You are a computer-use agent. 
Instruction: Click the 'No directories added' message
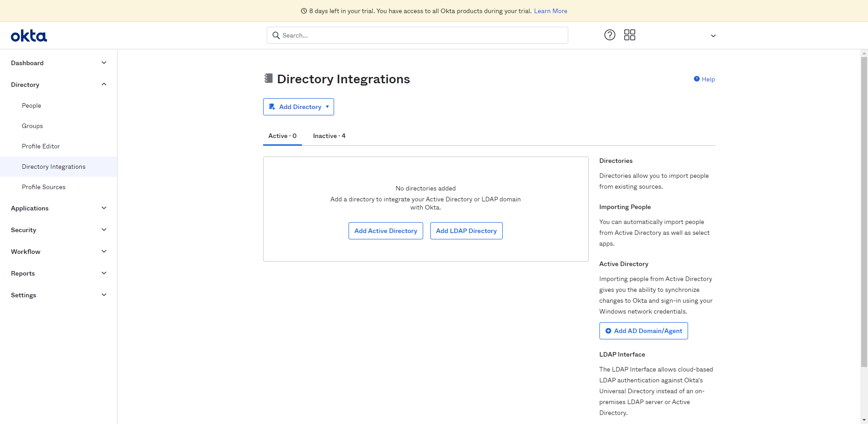(x=425, y=188)
